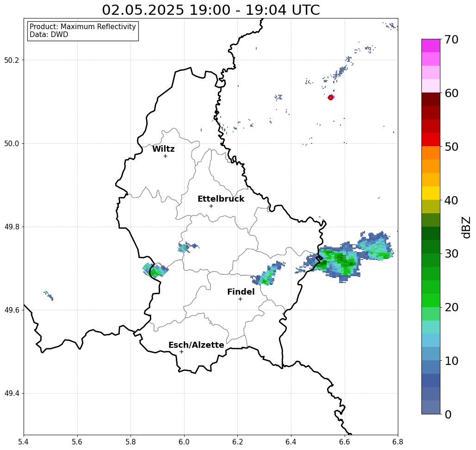Click the 'Data: DWD' label

pyautogui.click(x=49, y=35)
